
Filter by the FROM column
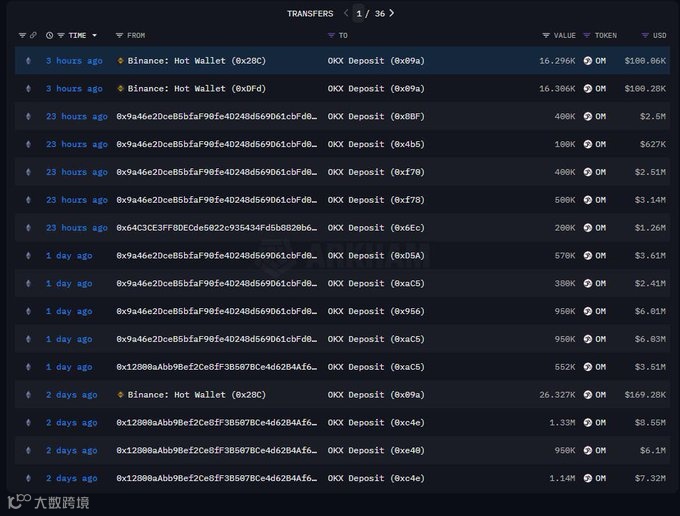(x=119, y=36)
